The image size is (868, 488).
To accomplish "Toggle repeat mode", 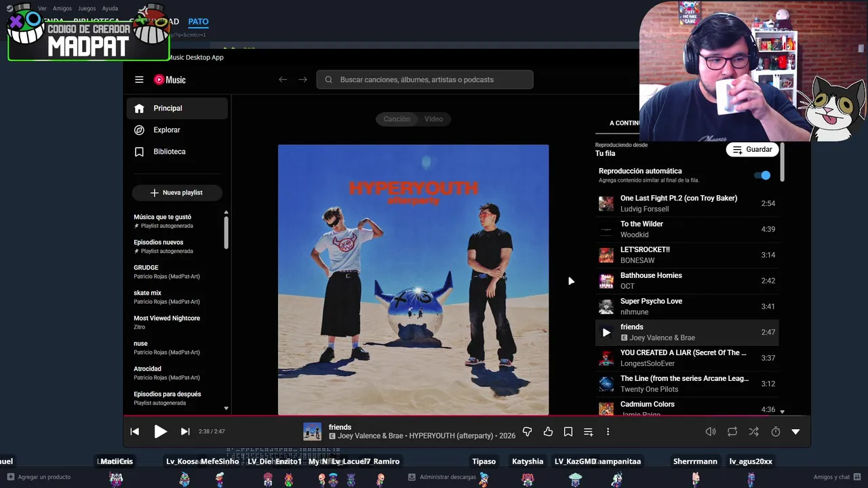I will pyautogui.click(x=732, y=432).
